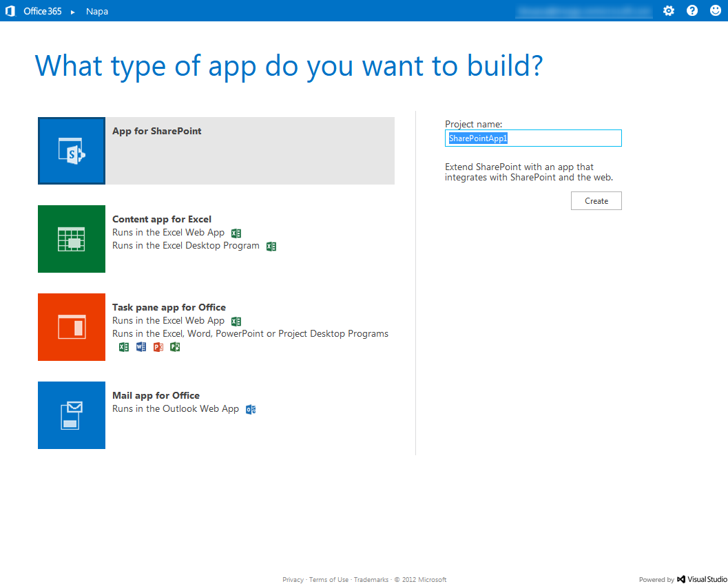Select the Mail app for Office tile
The width and height of the screenshot is (728, 584).
click(x=72, y=415)
